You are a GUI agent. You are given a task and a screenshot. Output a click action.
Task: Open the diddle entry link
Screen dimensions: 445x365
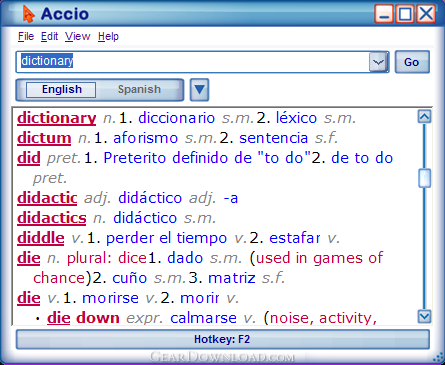tap(41, 238)
